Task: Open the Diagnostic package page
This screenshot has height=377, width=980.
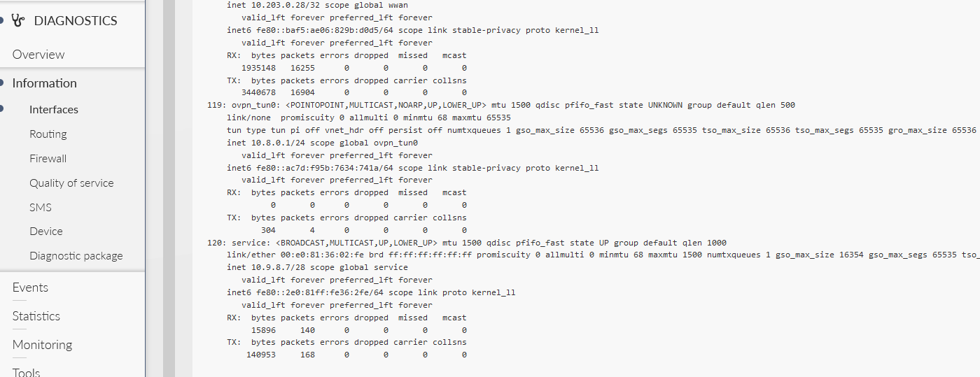Action: 76,256
